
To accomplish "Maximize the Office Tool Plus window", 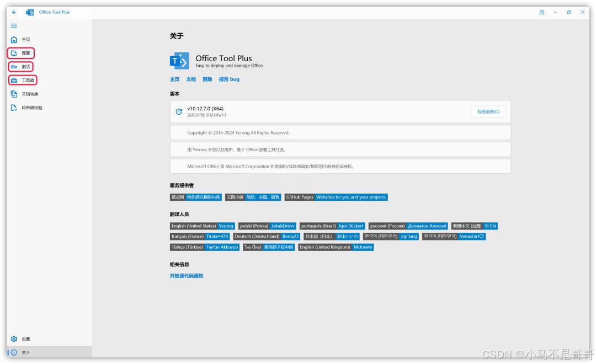I will click(569, 12).
